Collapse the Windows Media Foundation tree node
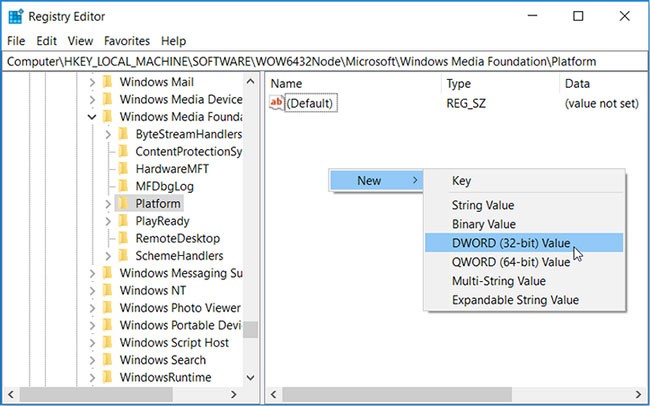 pos(92,117)
